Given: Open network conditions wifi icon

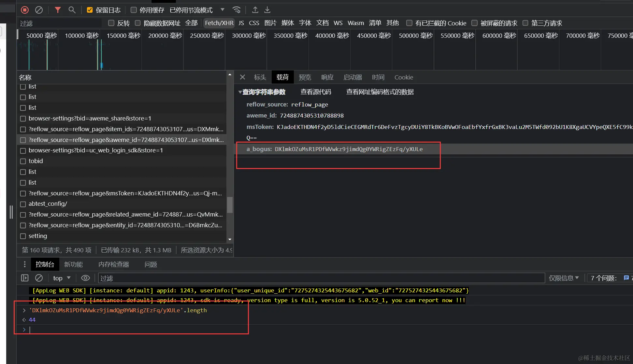Looking at the screenshot, I should click(237, 10).
